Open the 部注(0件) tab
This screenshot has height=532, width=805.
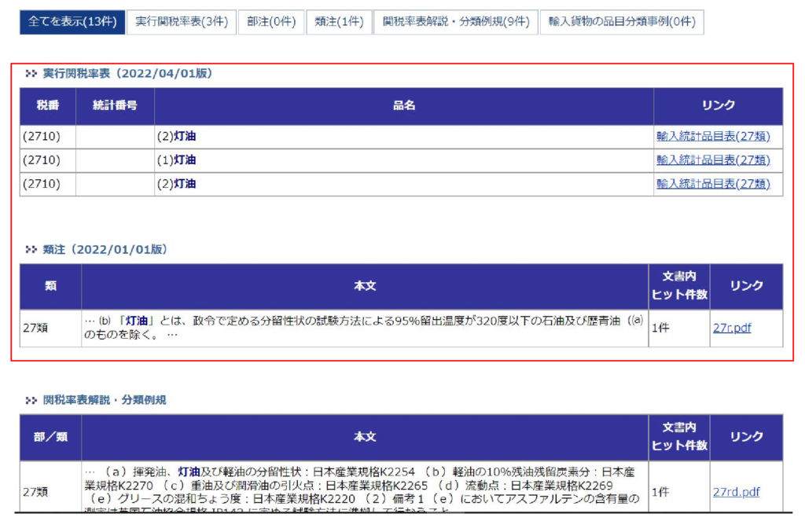pos(271,22)
